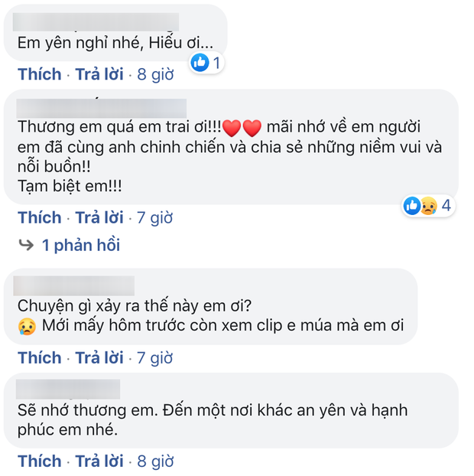Open the "7 giờ" timestamp under the "Tạm biệt em!!!" comment
The width and height of the screenshot is (474, 476).
point(155,217)
